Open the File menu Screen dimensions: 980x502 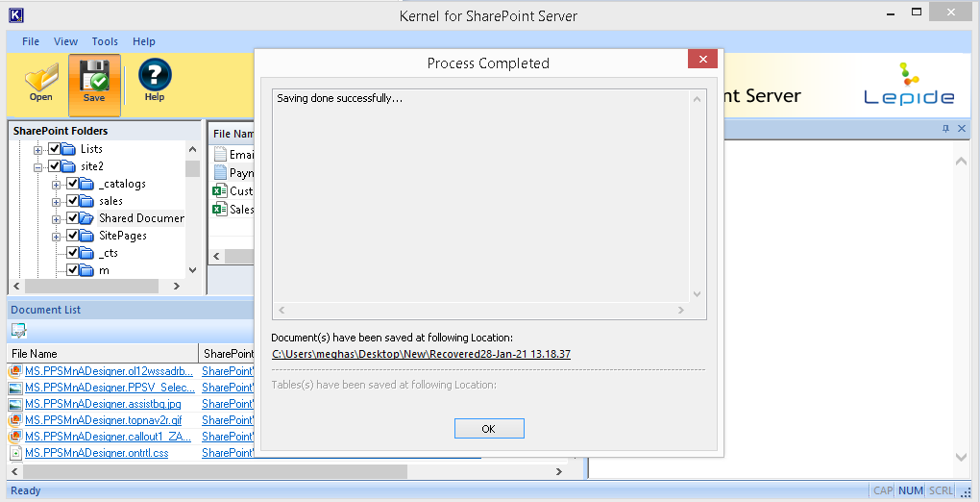point(31,41)
